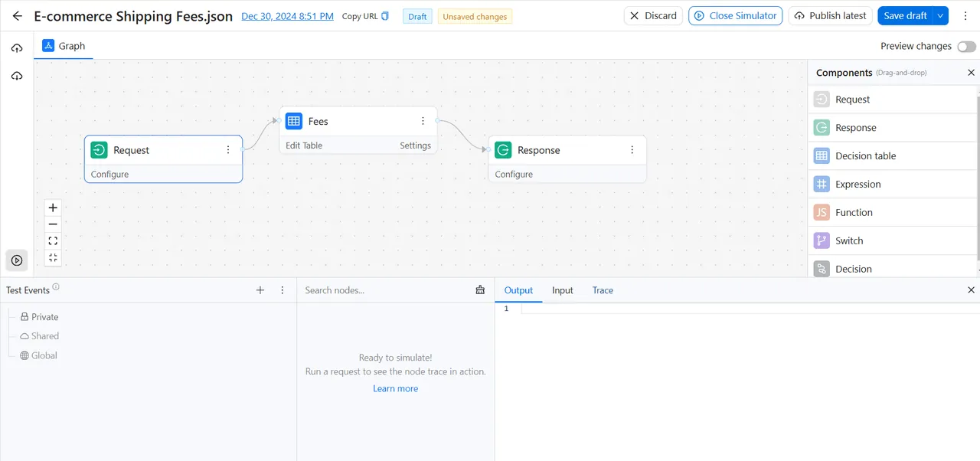980x461 pixels.
Task: Expand the Global test events folder
Action: [38, 355]
